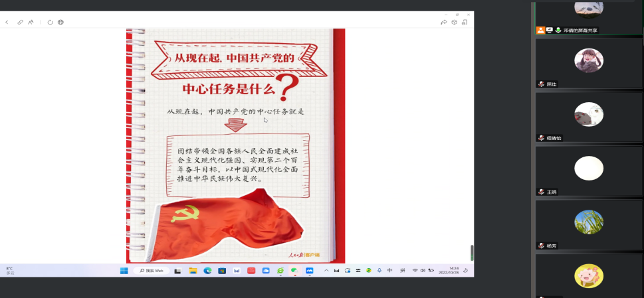Open the green browser icon on taskbar
644x298 pixels.
pyautogui.click(x=280, y=271)
